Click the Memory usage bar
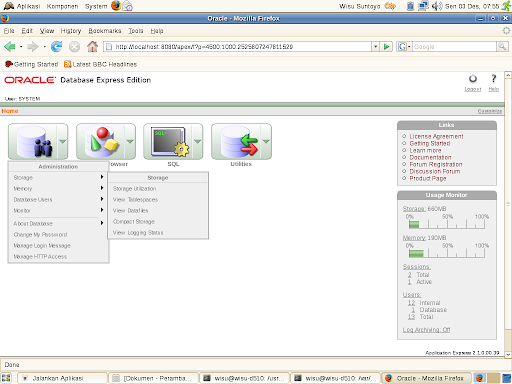Screen dimensions: 512x384 coord(447,253)
